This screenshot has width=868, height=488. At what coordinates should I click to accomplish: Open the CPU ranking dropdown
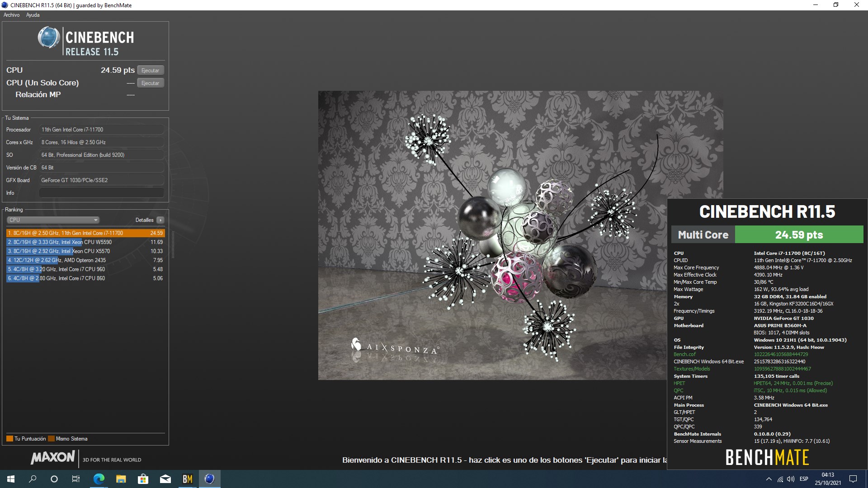click(53, 220)
